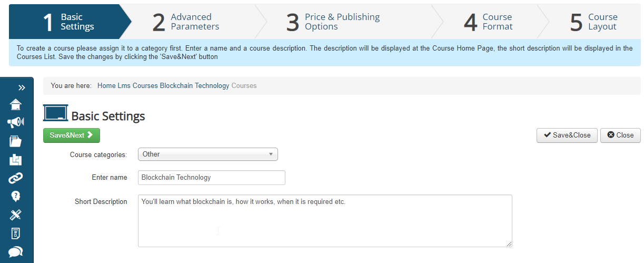This screenshot has width=644, height=263.
Task: Open the links chain icon in sidebar
Action: 16,178
